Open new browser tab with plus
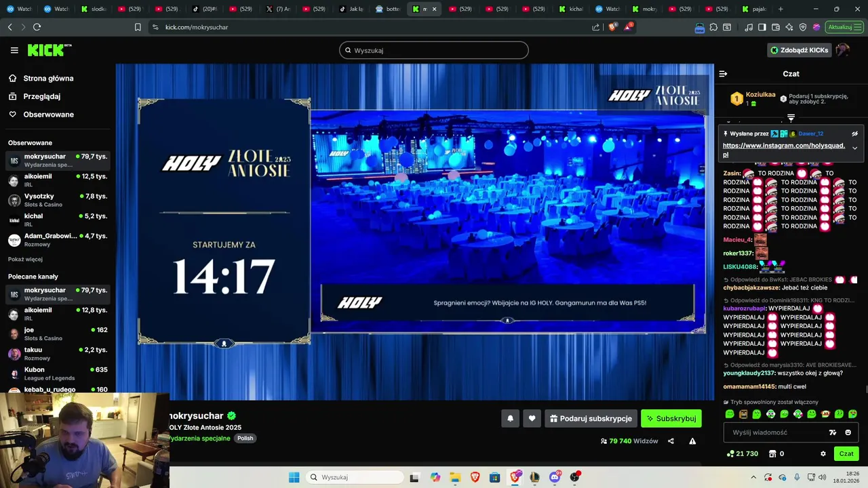Image resolution: width=868 pixels, height=488 pixels. click(x=781, y=9)
